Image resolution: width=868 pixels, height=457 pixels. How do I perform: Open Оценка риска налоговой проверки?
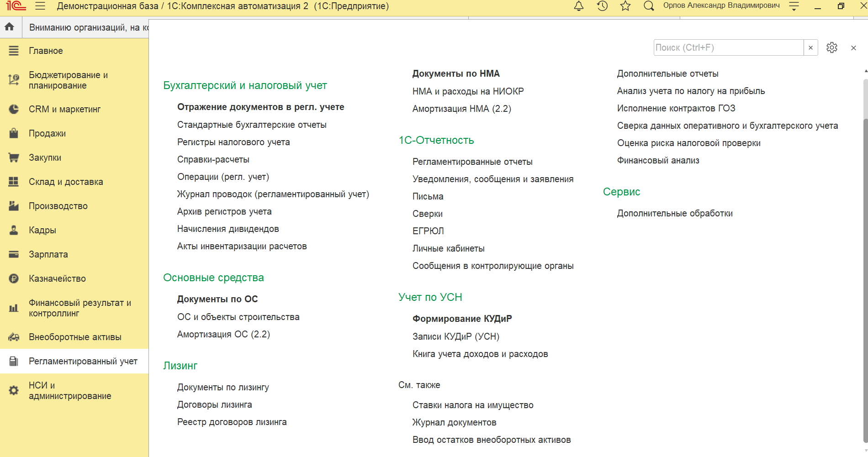(689, 143)
